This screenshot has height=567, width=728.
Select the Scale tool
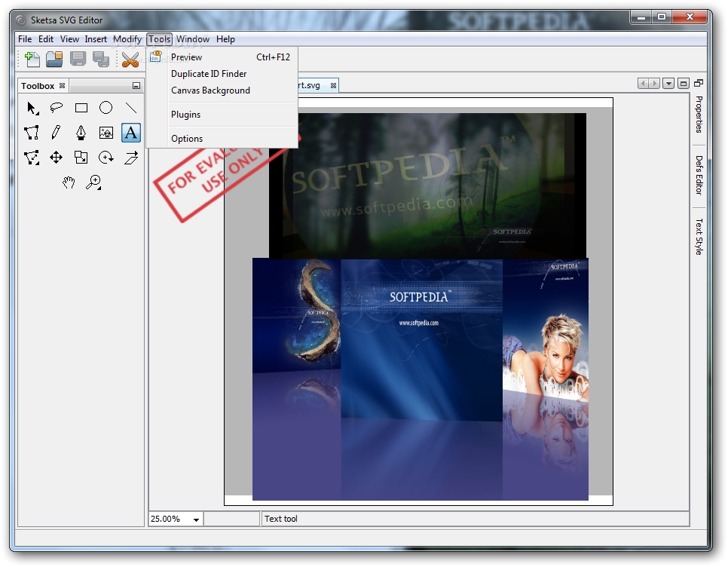click(x=81, y=158)
